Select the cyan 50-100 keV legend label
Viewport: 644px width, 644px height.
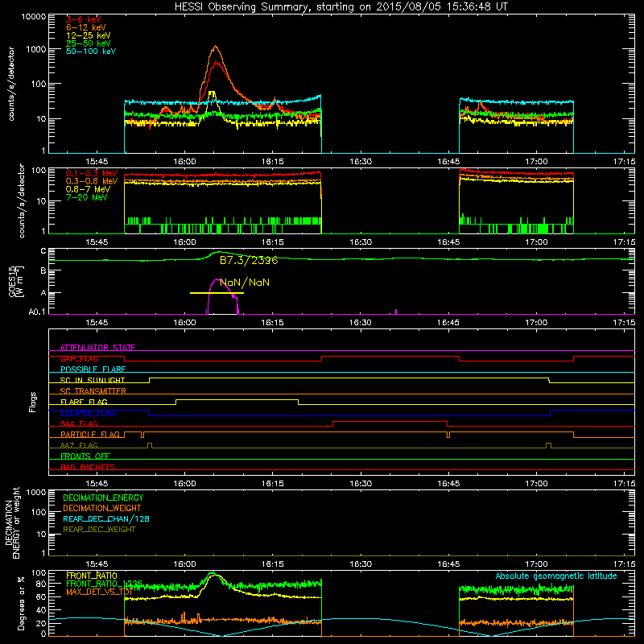click(91, 52)
